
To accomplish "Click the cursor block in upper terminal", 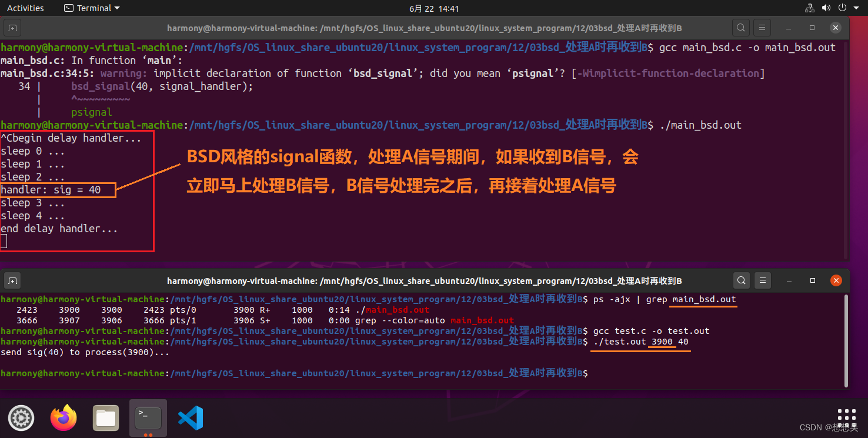I will point(4,241).
